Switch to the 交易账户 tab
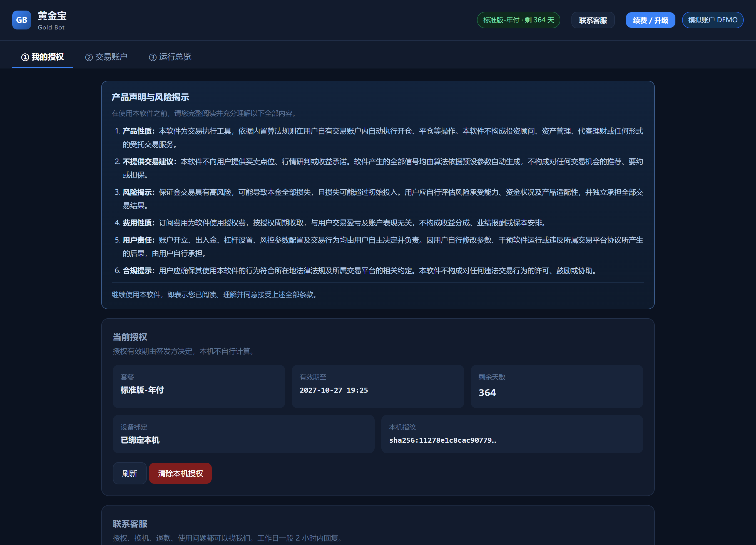This screenshot has width=756, height=545. click(106, 57)
